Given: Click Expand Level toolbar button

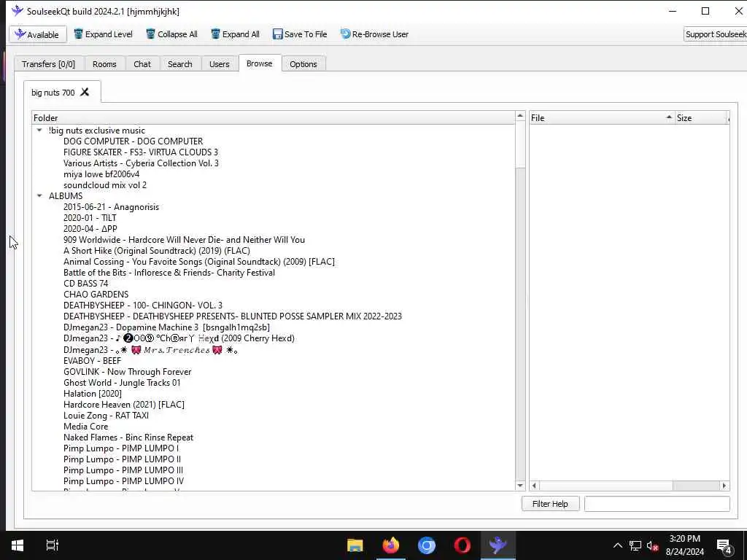Looking at the screenshot, I should 103,34.
